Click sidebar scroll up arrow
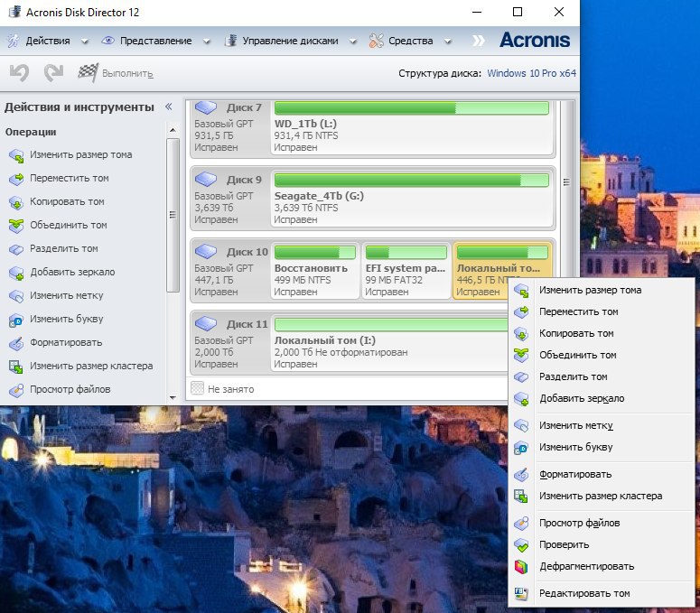 tap(173, 130)
